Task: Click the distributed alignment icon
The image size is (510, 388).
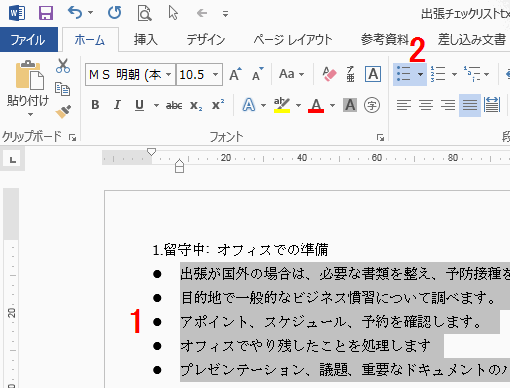Action: (492, 105)
